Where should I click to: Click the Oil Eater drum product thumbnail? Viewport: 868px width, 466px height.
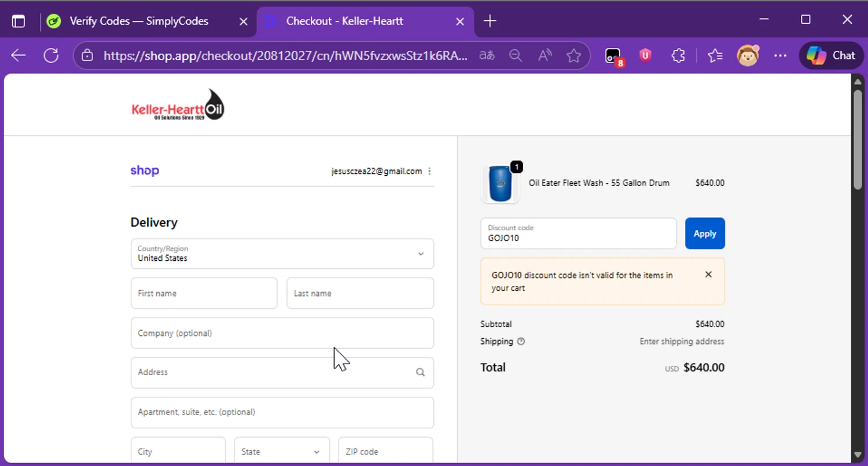501,184
